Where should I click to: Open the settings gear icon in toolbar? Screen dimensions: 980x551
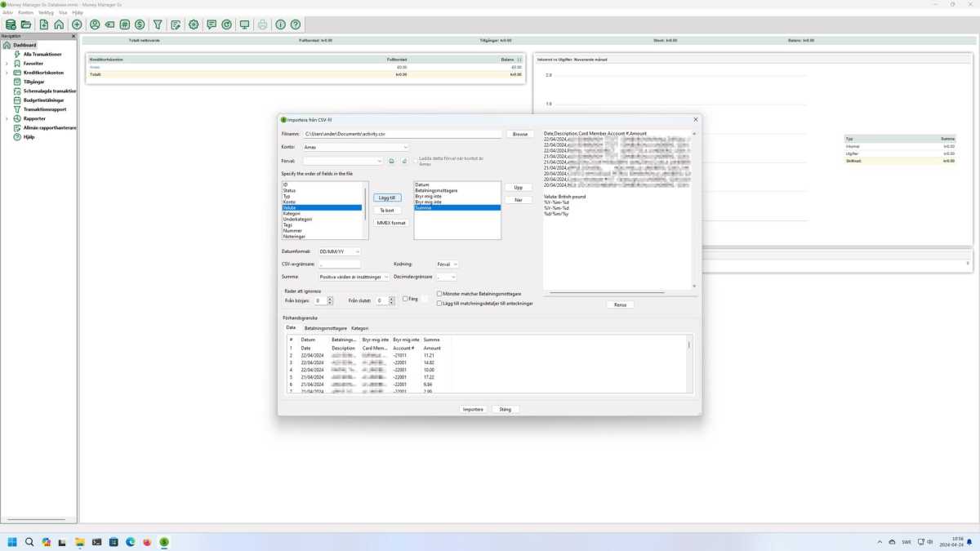(194, 25)
